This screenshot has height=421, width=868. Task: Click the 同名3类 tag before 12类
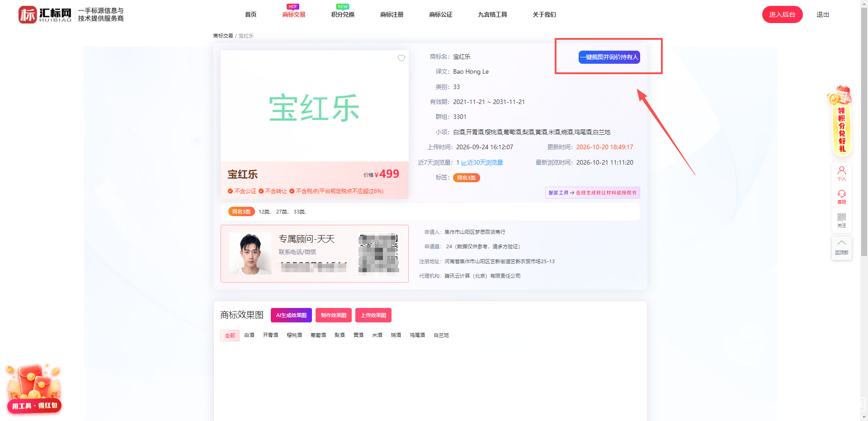[241, 212]
